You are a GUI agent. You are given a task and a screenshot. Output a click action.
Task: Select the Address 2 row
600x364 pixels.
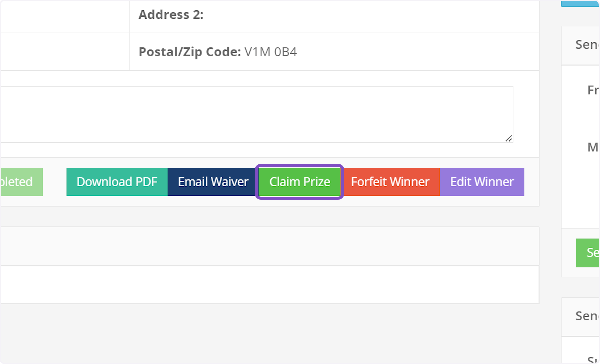pyautogui.click(x=300, y=15)
